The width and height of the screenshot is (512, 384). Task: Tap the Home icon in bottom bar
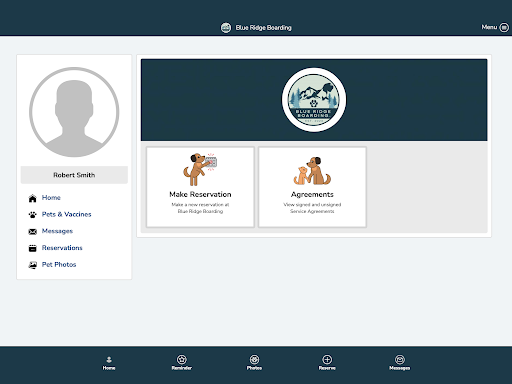109,360
